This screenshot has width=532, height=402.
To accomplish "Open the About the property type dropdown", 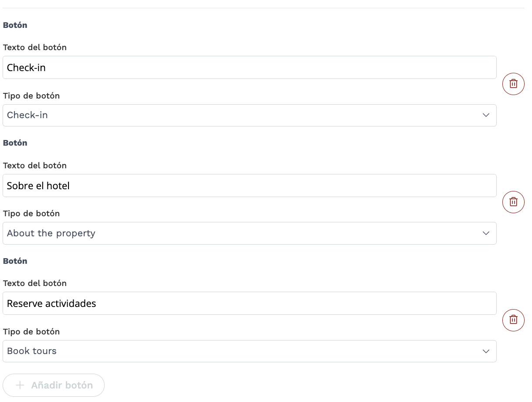I will point(249,233).
